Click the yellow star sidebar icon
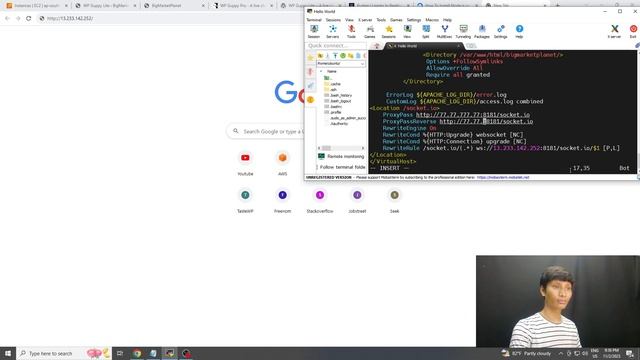 (310, 58)
